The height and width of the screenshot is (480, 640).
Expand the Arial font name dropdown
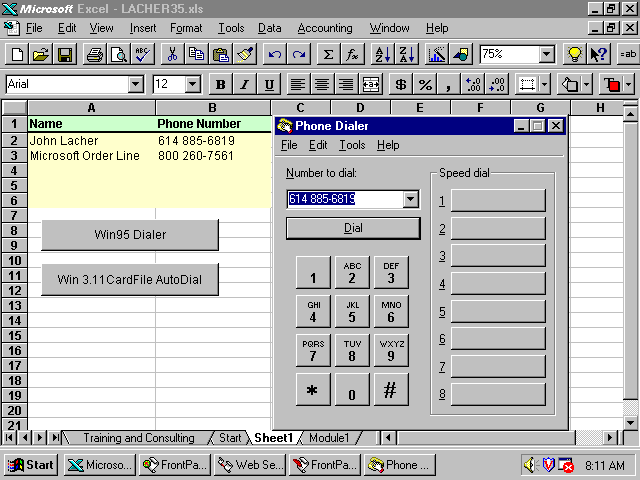pos(135,84)
